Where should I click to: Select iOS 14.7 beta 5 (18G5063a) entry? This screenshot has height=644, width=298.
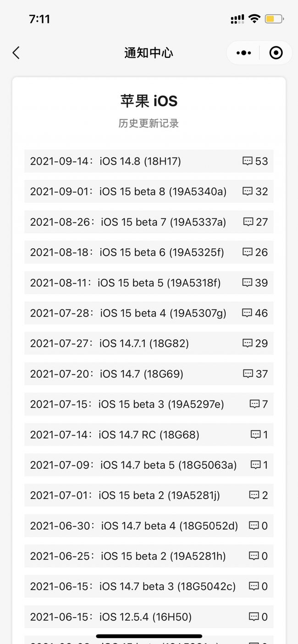tap(133, 465)
